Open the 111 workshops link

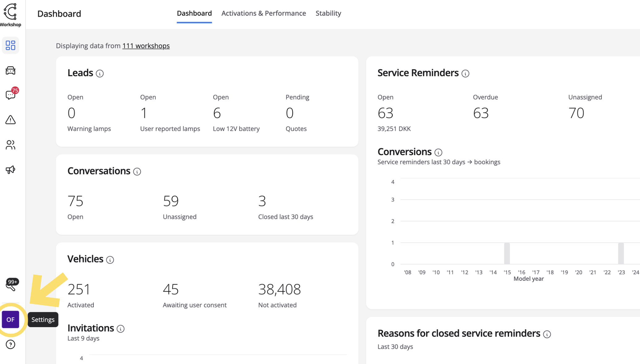click(x=146, y=46)
